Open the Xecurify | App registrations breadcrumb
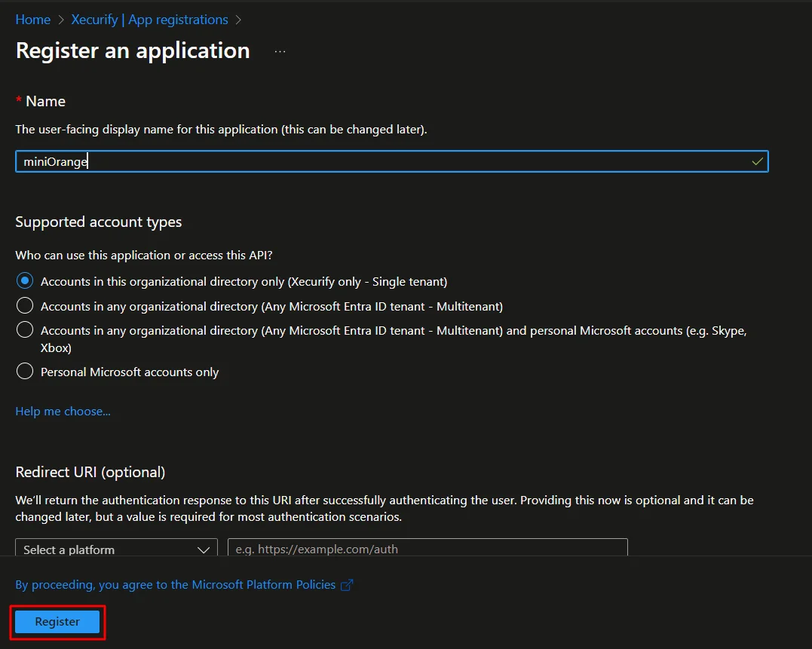This screenshot has height=649, width=812. [149, 19]
